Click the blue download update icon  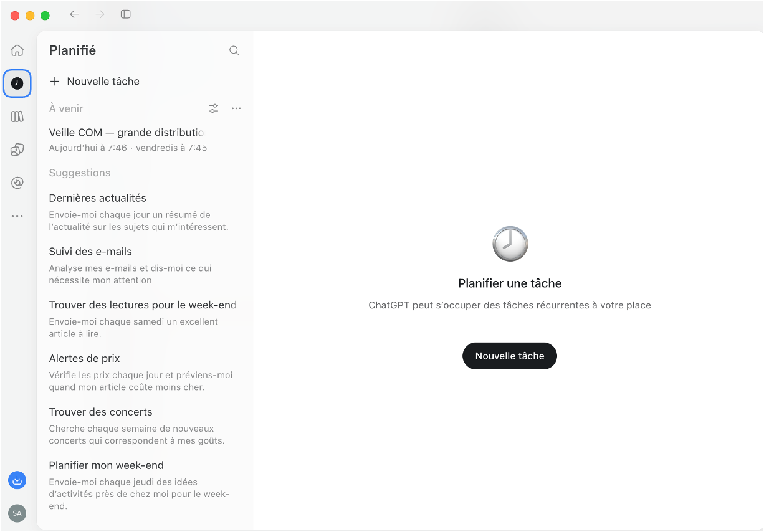point(17,480)
